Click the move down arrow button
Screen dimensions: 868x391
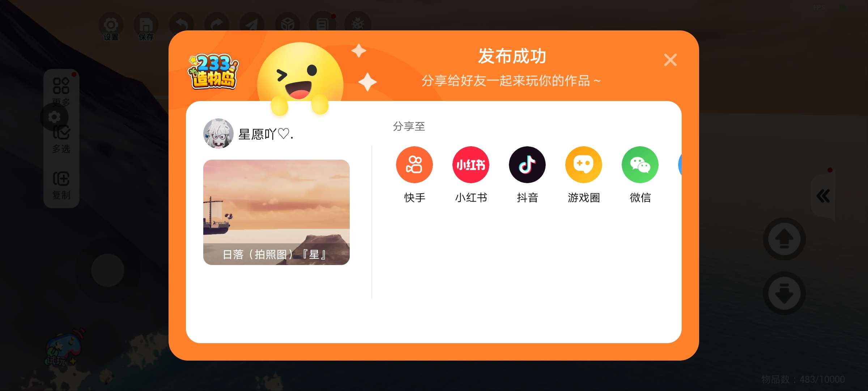coord(784,293)
